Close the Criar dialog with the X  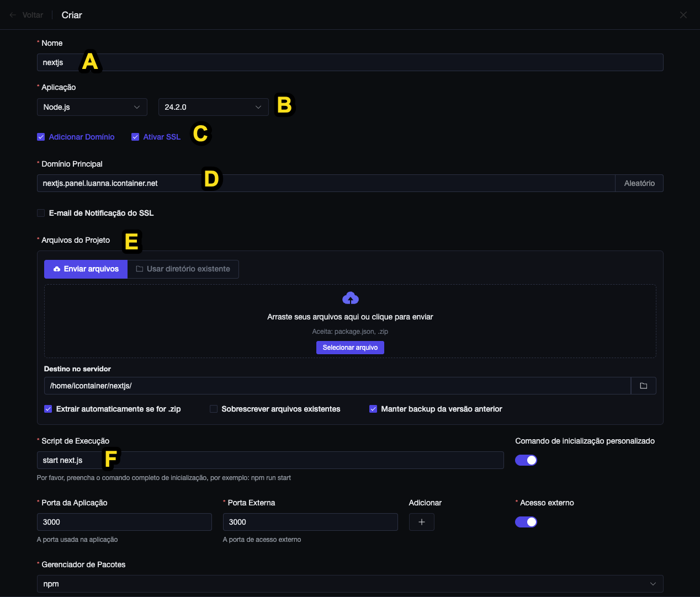(683, 15)
